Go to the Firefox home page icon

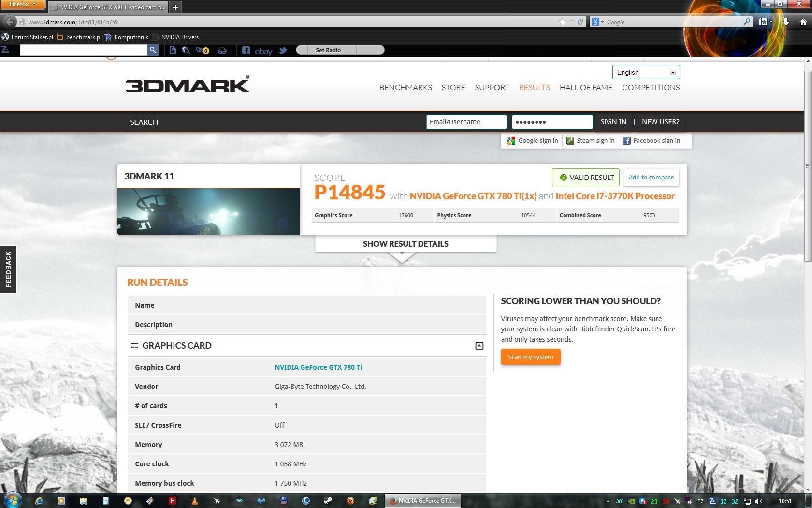[x=803, y=22]
